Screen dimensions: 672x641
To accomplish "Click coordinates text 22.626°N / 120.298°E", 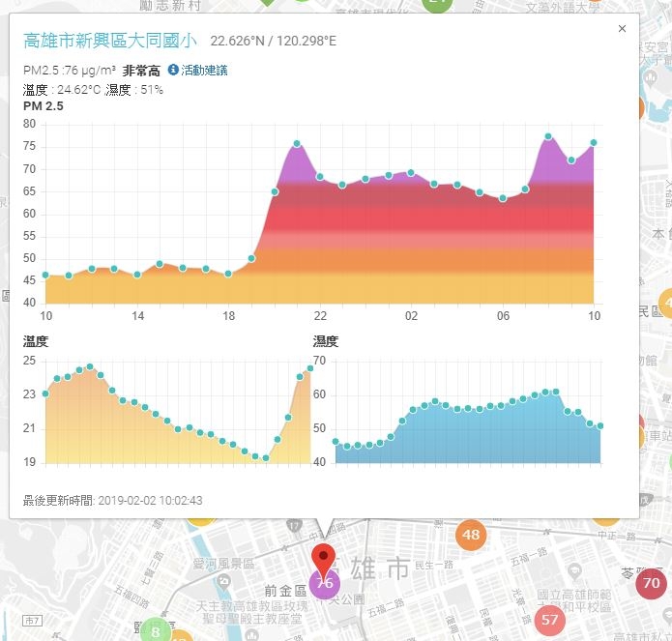I will click(274, 42).
